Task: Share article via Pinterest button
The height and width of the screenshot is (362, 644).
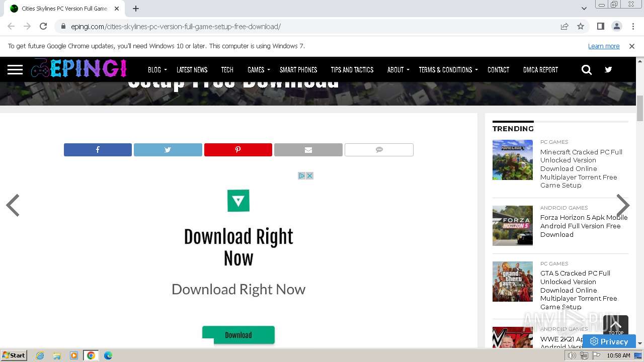Action: click(238, 150)
